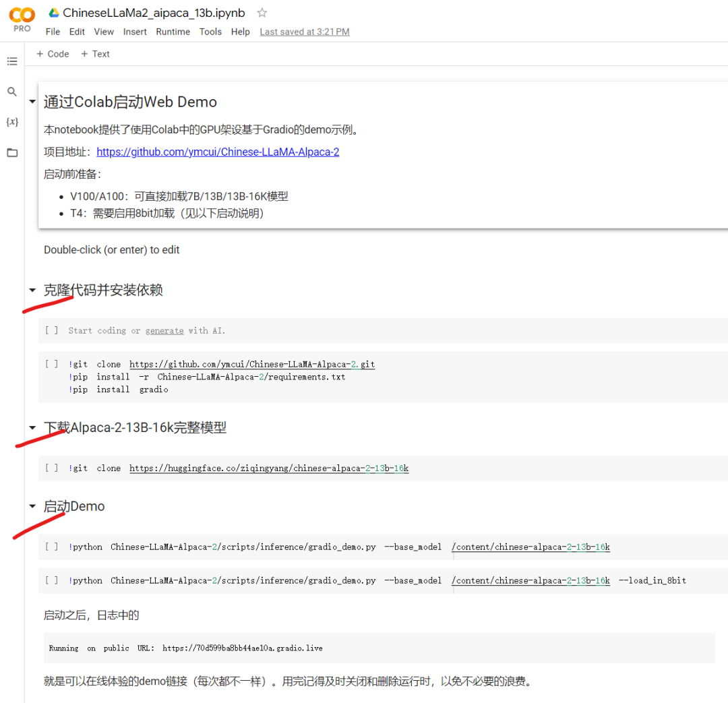Click the notebook title ChineseLLaMa2_aipaca_13b.ipynb
Screen dimensions: 728x703
point(154,13)
